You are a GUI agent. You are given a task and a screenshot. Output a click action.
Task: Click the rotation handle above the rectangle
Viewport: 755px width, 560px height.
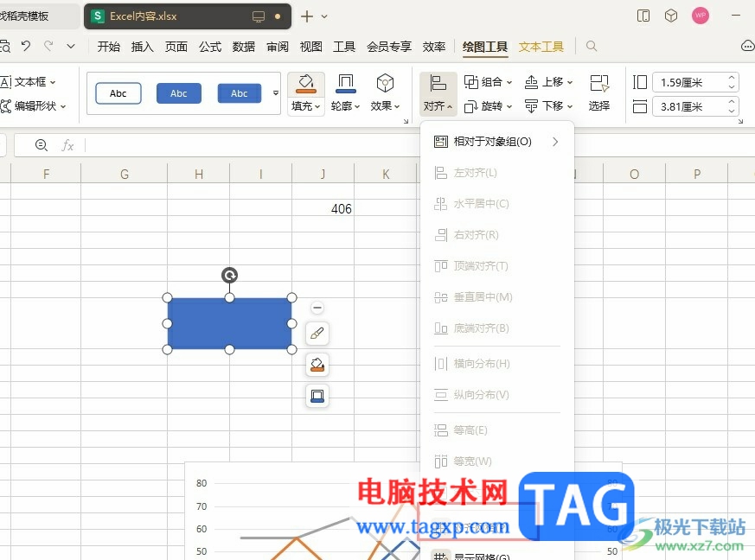(x=230, y=275)
